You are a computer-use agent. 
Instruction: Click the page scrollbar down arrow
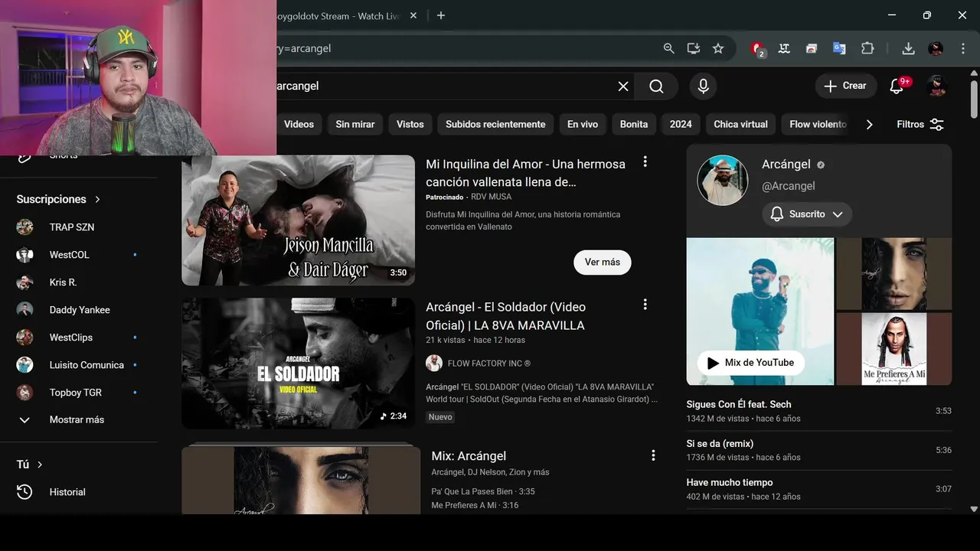pyautogui.click(x=974, y=509)
